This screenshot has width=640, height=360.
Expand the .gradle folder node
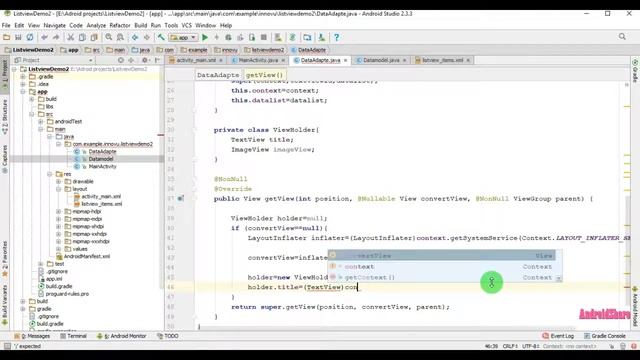pos(23,77)
